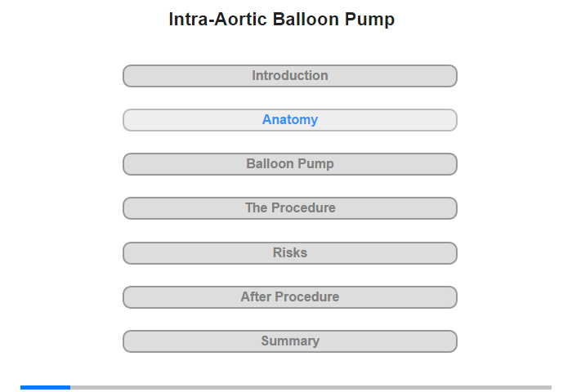Open the Introduction section
The image size is (572, 392).
pyautogui.click(x=290, y=76)
